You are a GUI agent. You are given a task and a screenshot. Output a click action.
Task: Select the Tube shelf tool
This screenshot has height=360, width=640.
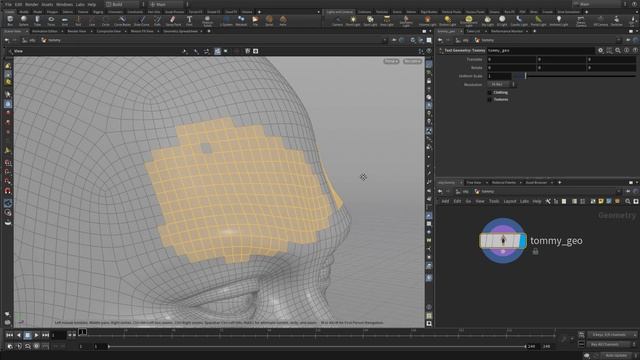37,21
